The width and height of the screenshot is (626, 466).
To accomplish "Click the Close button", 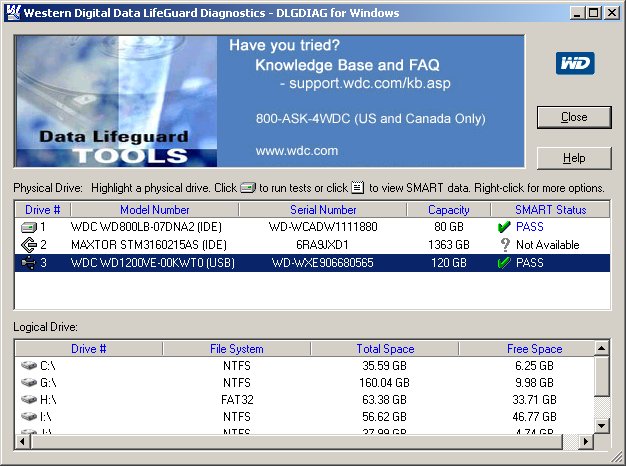I will (574, 117).
